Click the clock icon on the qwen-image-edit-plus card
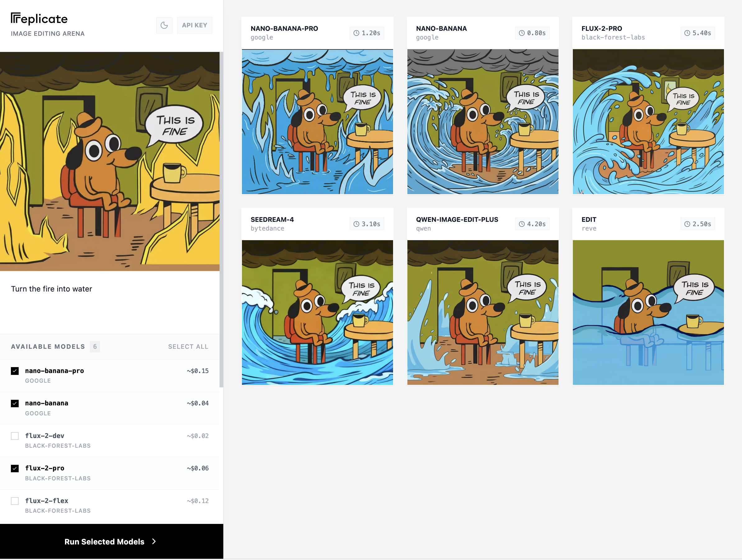742x560 pixels. click(522, 224)
